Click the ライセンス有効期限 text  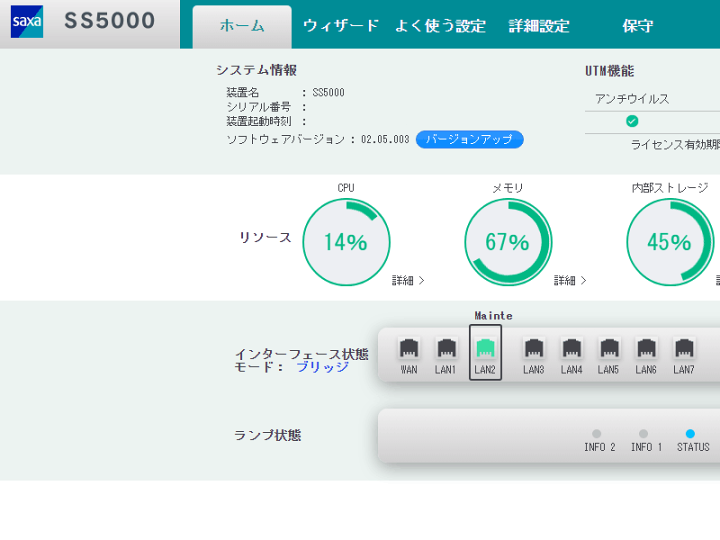(675, 145)
